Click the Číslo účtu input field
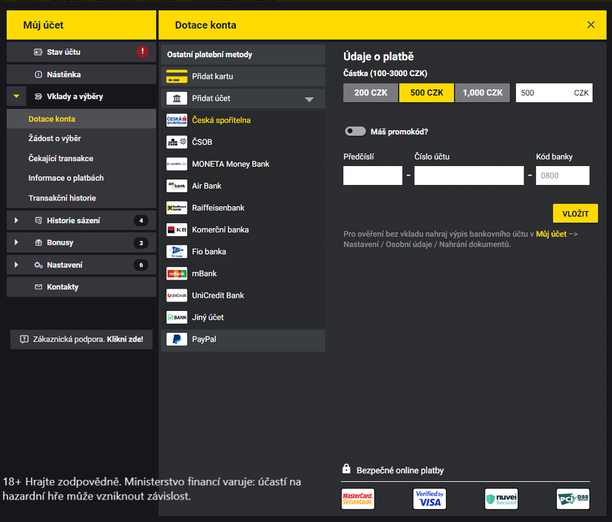 469,175
